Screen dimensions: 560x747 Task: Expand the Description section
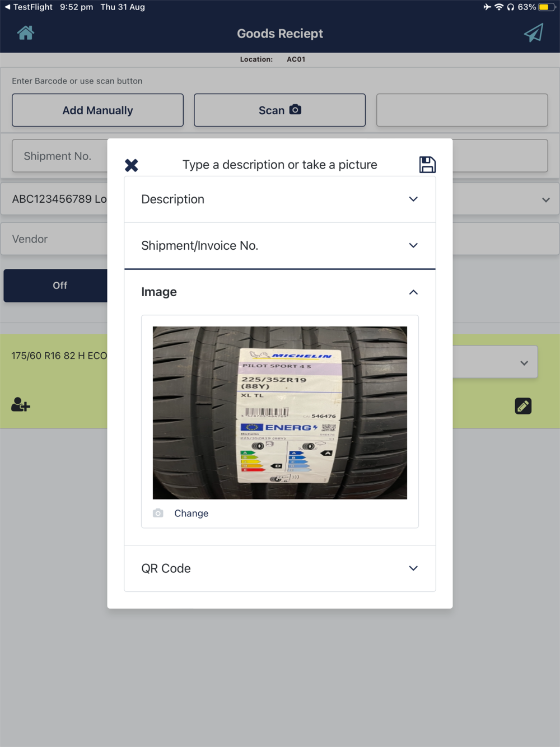tap(280, 199)
